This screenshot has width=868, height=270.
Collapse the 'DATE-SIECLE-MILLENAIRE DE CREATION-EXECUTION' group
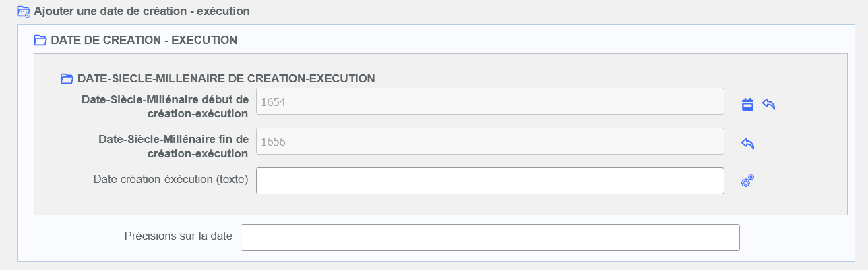coord(226,78)
